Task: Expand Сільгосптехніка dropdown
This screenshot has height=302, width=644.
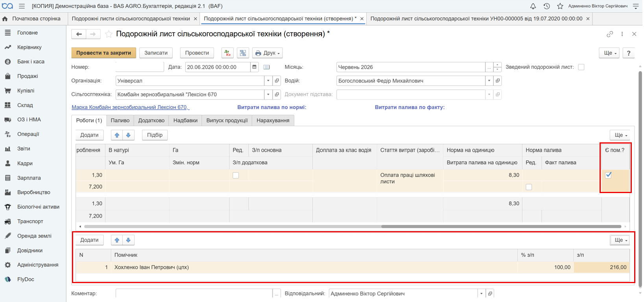Action: click(268, 94)
